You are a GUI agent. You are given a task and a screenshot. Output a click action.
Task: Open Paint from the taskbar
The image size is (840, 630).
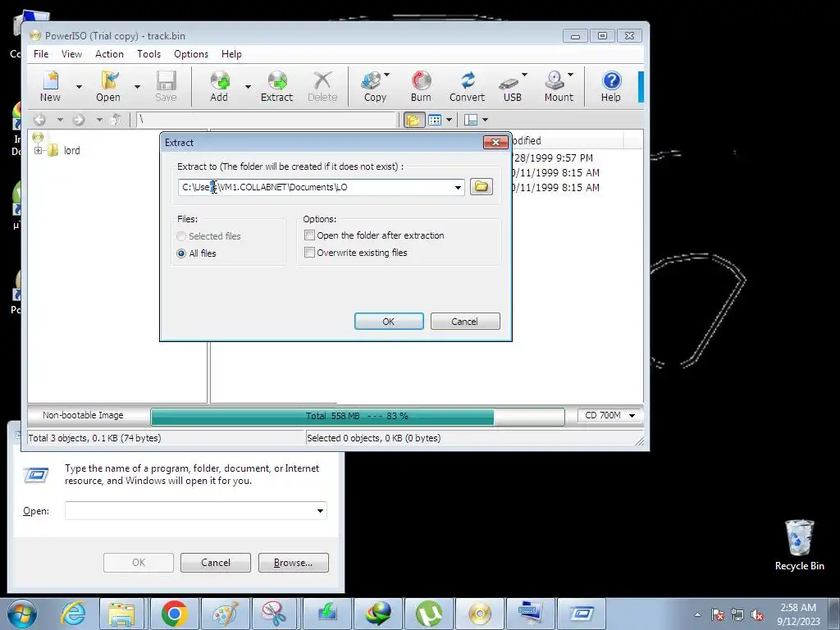[x=226, y=613]
